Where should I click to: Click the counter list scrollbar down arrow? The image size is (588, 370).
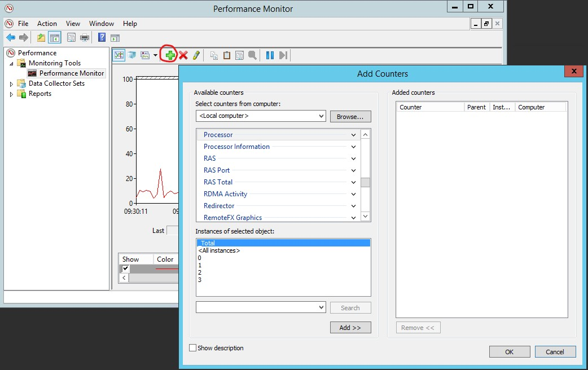(x=365, y=217)
